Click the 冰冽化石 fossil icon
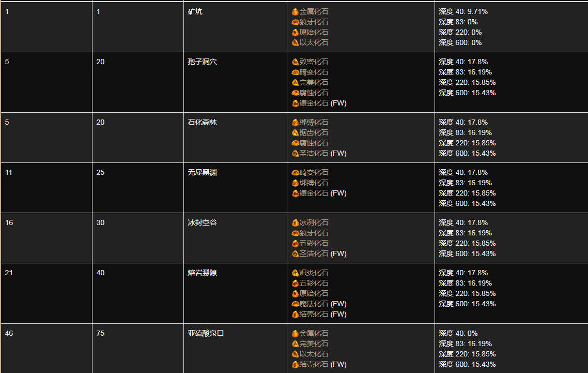The image size is (588, 373). 295,222
